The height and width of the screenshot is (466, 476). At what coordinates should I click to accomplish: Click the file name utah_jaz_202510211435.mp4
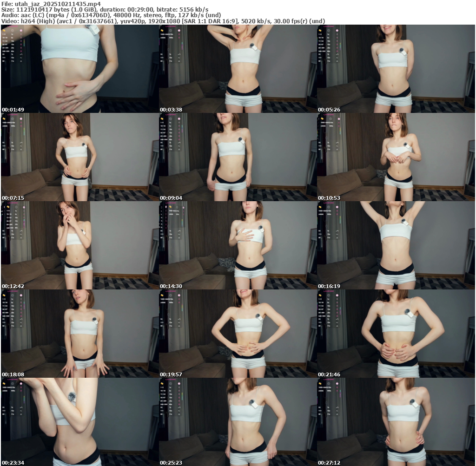[58, 4]
